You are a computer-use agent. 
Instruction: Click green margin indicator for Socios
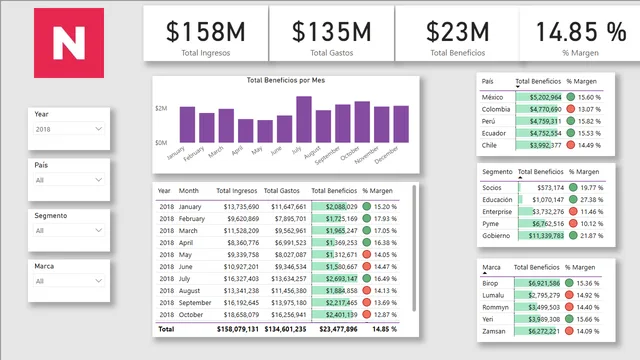coord(573,187)
